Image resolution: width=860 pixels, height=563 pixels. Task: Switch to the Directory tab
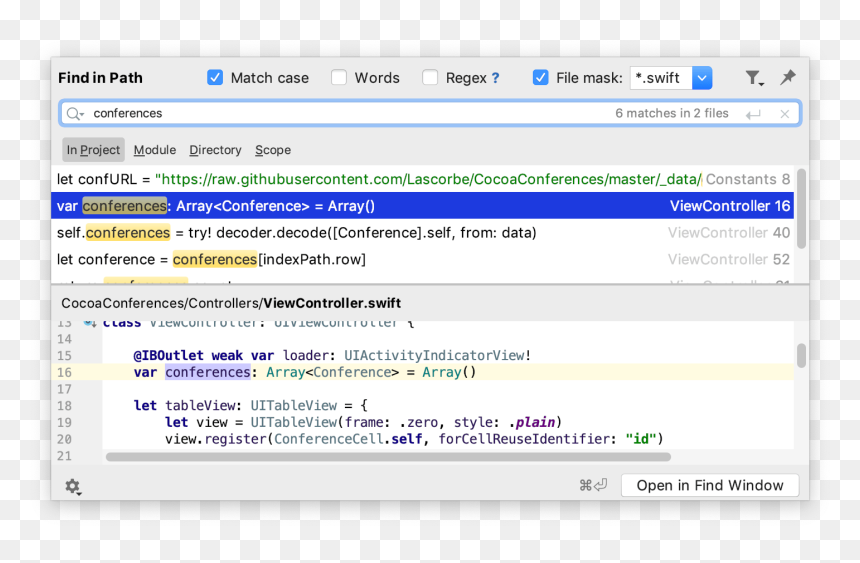pyautogui.click(x=215, y=150)
